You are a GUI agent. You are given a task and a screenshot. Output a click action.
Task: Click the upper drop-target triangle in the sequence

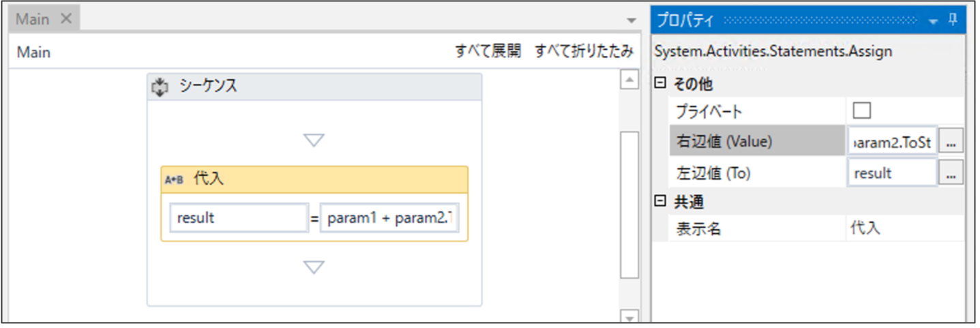[314, 140]
